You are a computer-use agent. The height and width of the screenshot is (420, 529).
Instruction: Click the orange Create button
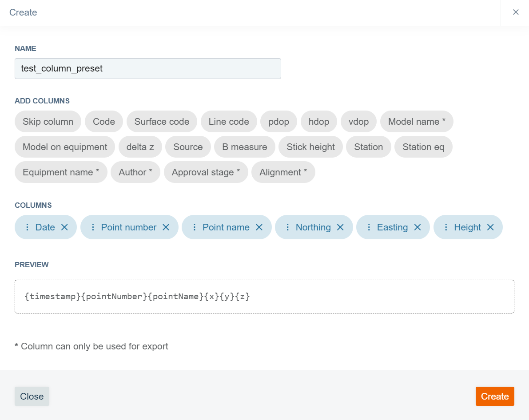[x=495, y=396]
